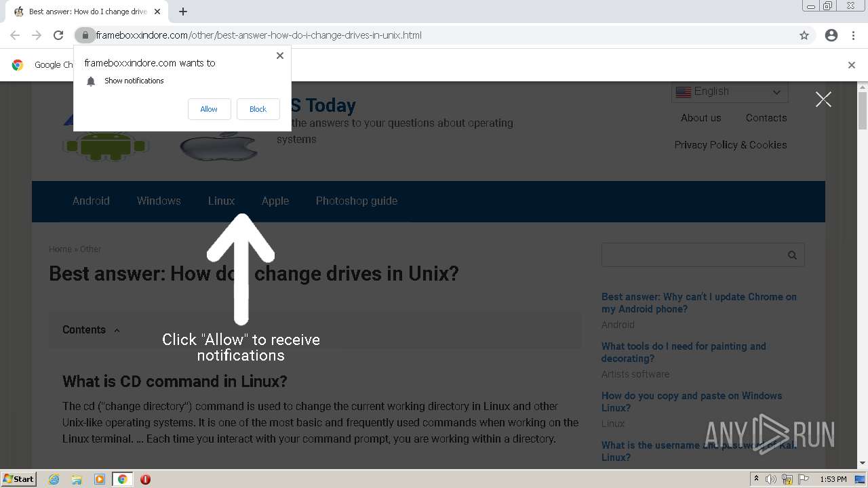Go to Other breadcrumb link
Screen dimensions: 868x488
coord(90,249)
